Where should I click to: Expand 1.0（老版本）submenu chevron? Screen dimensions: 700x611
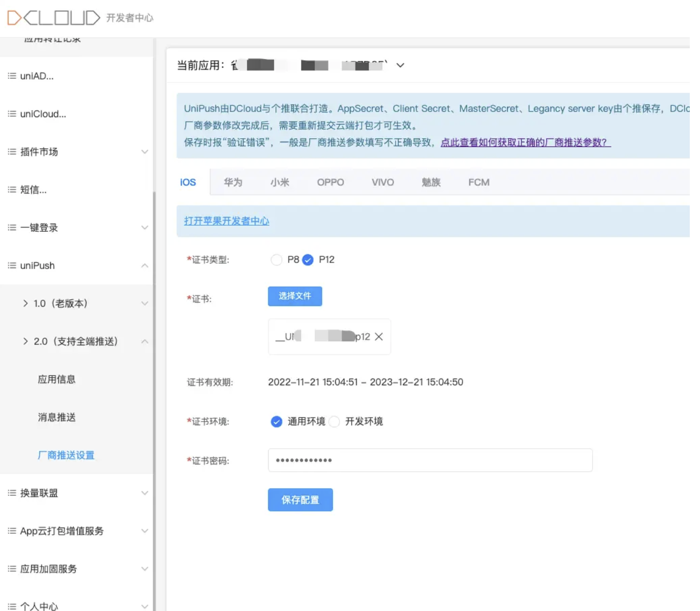click(145, 303)
